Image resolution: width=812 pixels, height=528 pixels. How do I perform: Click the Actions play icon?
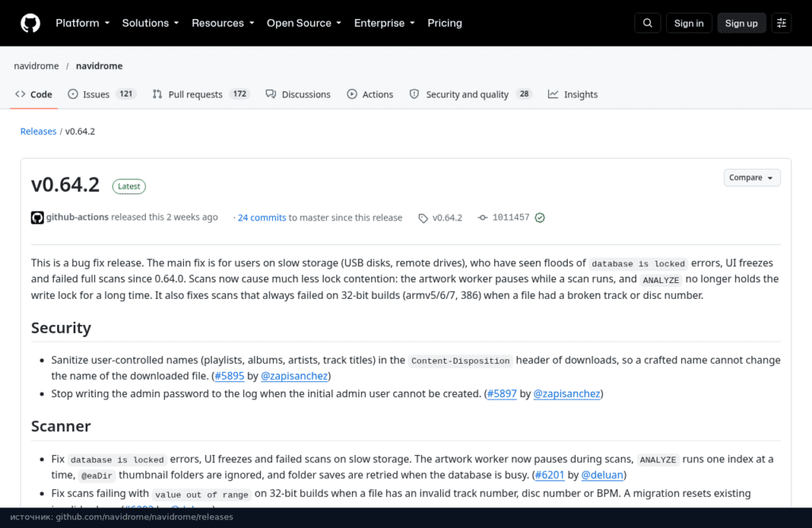352,94
